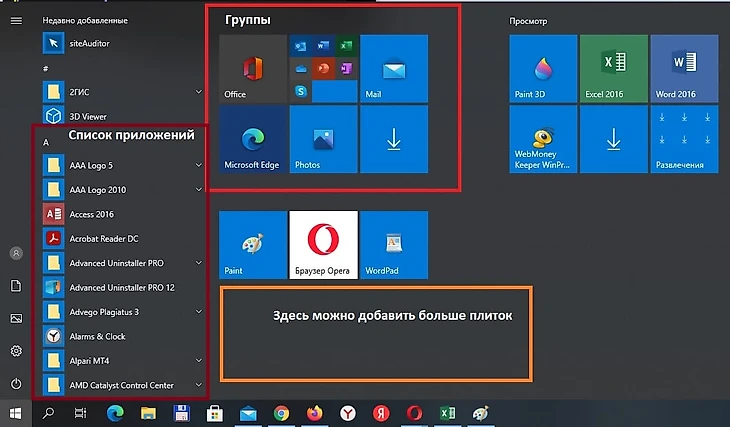The width and height of the screenshot is (730, 427).
Task: Launch Microsoft Edge from the tile
Action: point(252,139)
